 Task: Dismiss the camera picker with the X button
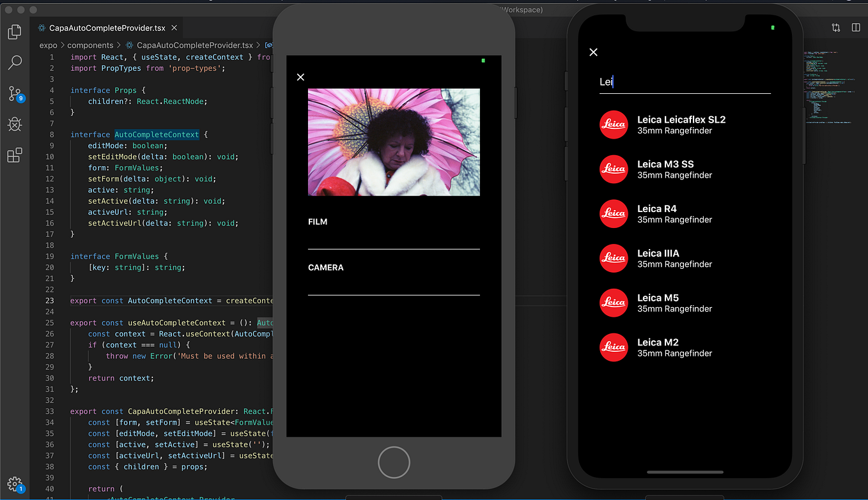[x=300, y=77]
